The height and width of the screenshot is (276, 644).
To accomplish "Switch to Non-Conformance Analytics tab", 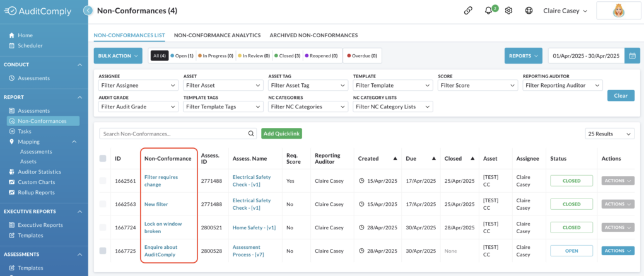I will (217, 35).
